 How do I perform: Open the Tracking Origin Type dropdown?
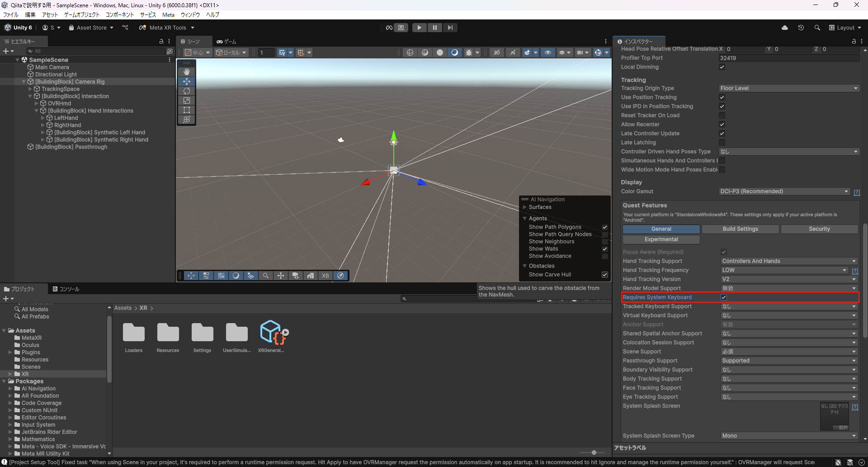pos(789,88)
